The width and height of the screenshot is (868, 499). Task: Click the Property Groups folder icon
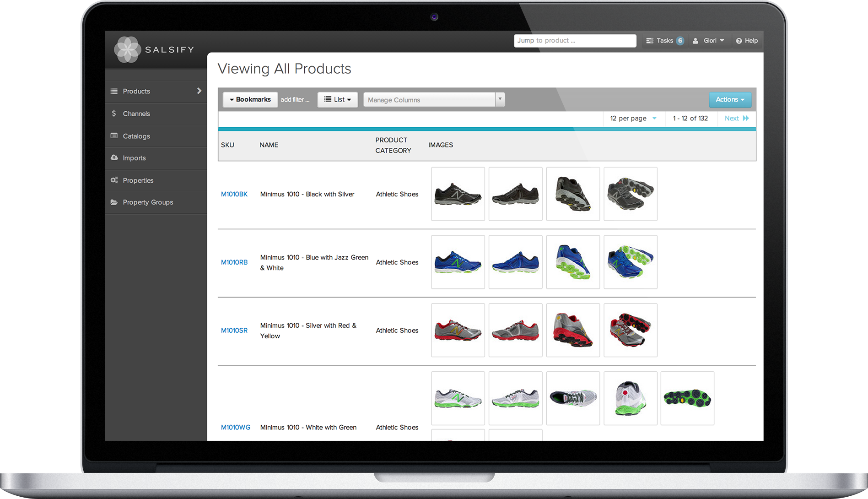click(114, 202)
